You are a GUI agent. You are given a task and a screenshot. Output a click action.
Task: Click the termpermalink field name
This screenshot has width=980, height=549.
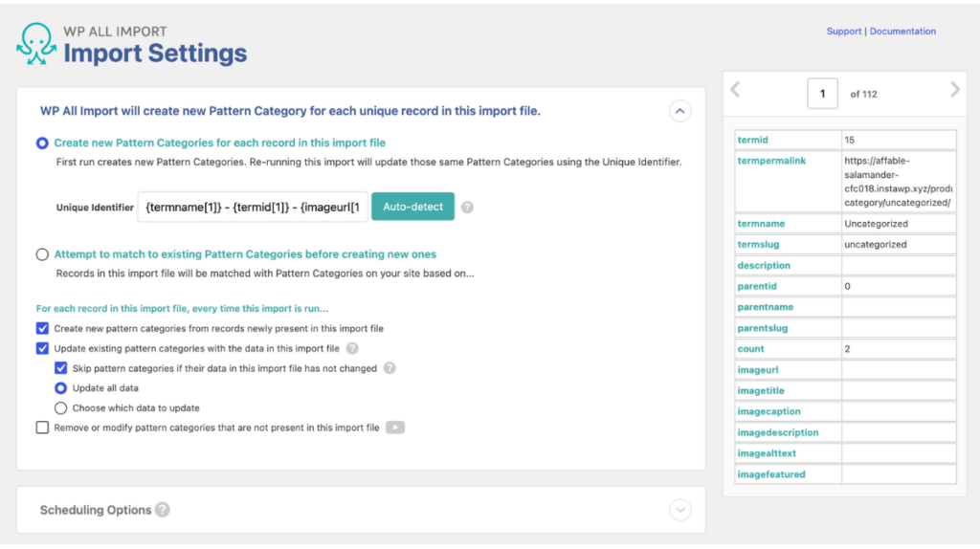771,161
